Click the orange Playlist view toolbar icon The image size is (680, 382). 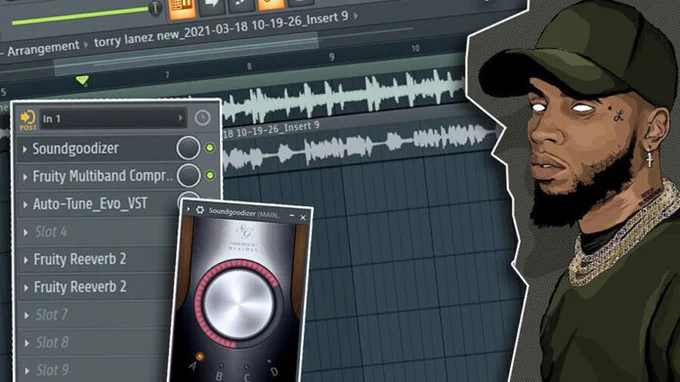[182, 9]
